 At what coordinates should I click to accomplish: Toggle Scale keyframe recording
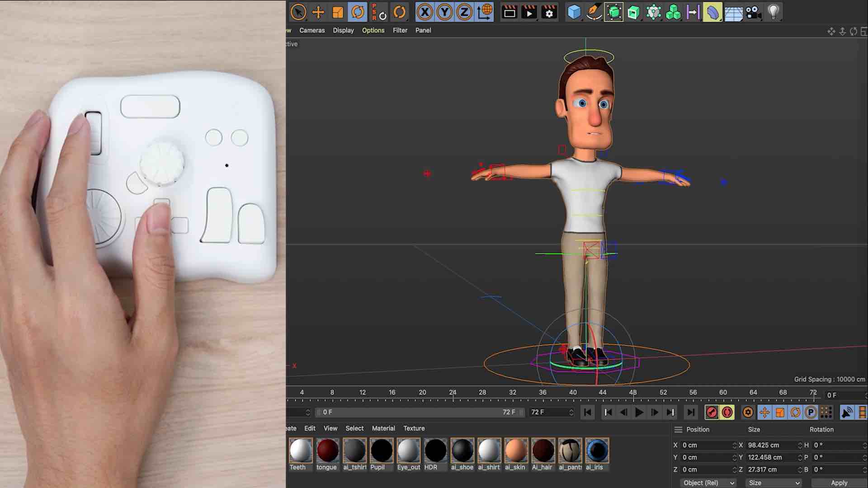pyautogui.click(x=780, y=412)
